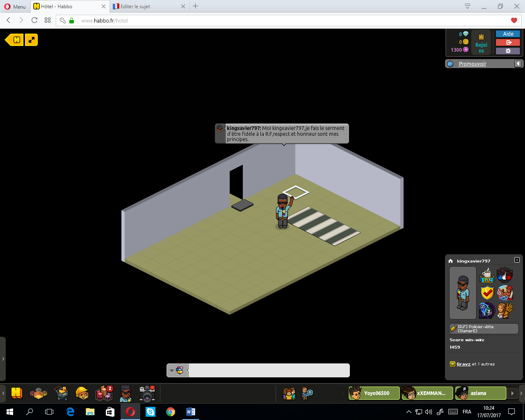Click the Rejoins club button

481,42
